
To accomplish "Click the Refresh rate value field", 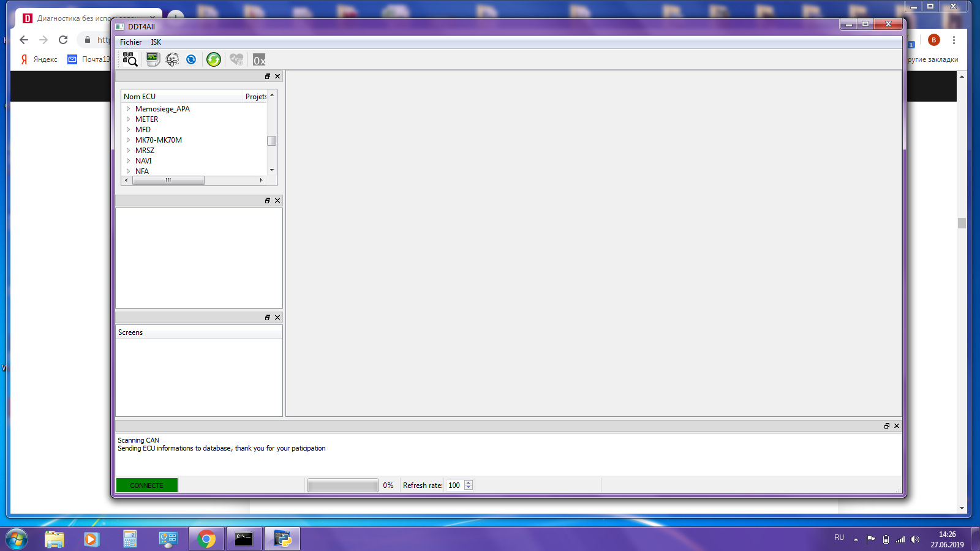I will 454,485.
